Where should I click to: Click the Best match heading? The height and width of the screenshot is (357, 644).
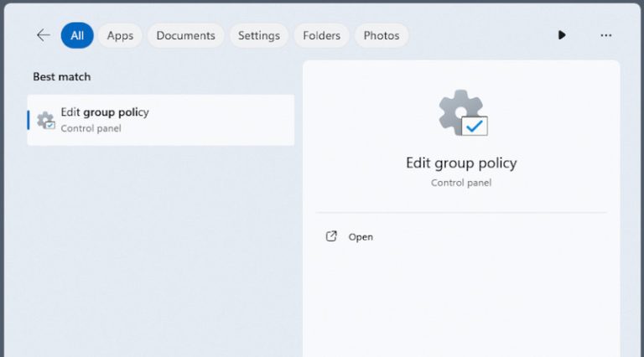61,77
